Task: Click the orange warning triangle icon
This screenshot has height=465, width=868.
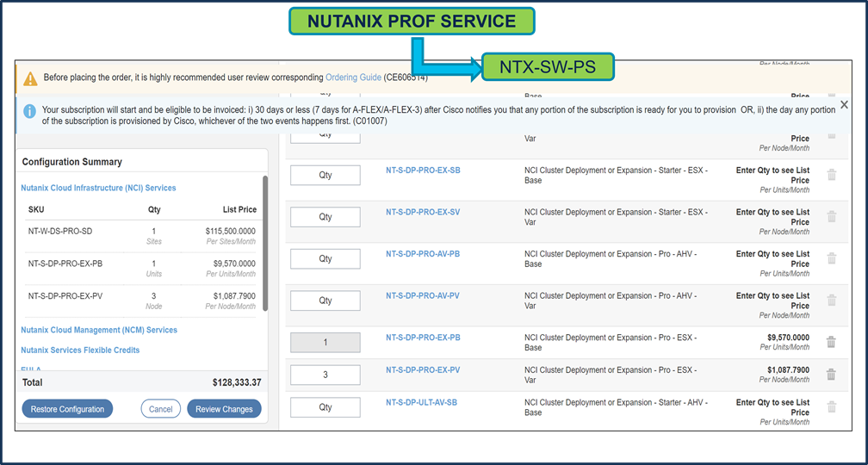Action: pos(30,78)
